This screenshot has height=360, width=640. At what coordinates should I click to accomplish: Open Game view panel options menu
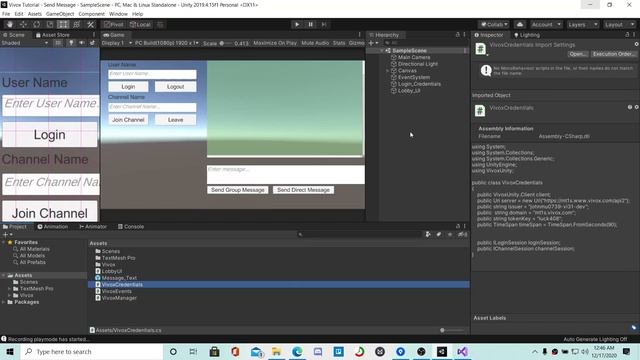(360, 35)
